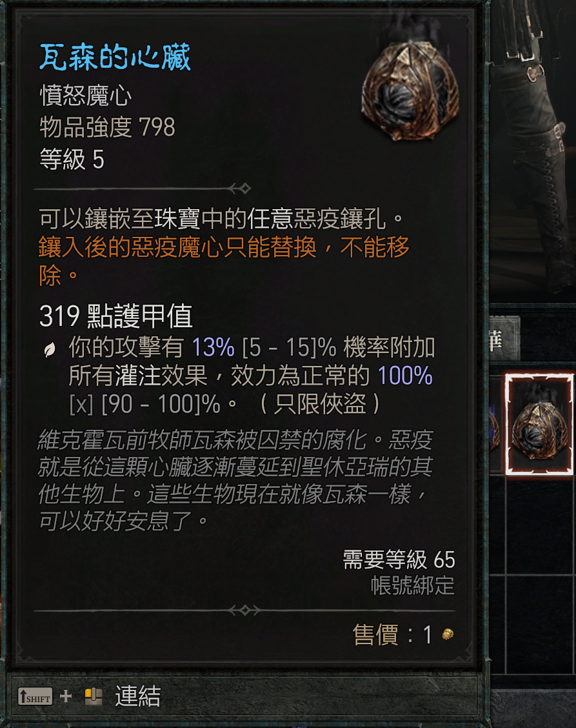The width and height of the screenshot is (576, 728).
Task: Click the Varshan's heart item image in tooltip
Action: point(410,92)
